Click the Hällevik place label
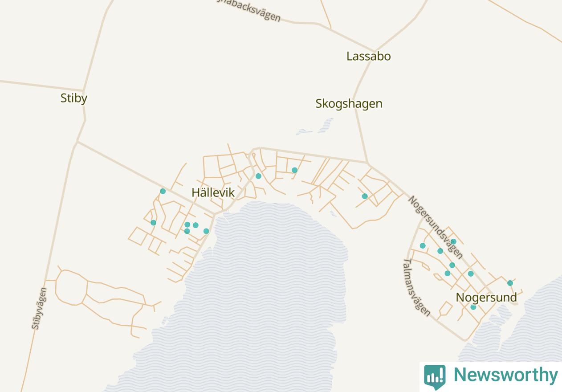Viewport: 562px width, 392px height. click(x=213, y=192)
